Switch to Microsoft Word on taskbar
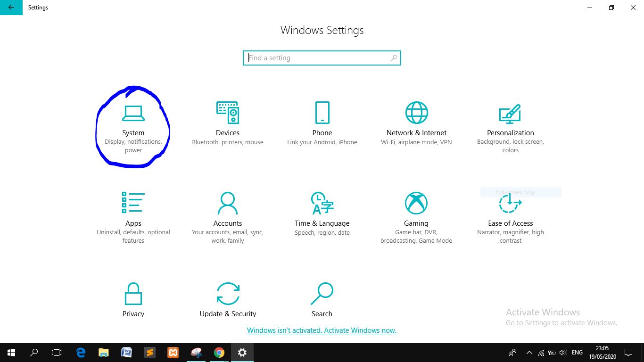Viewport: 644px width, 362px height. tap(127, 352)
